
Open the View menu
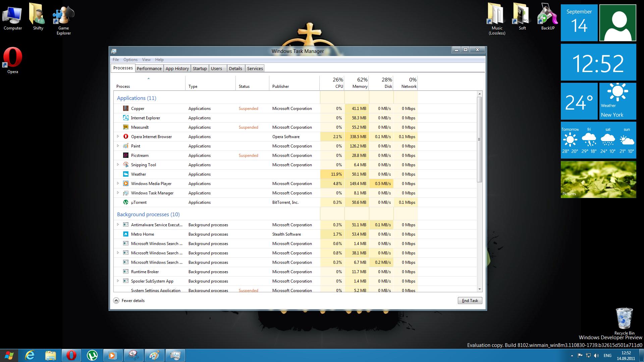146,60
